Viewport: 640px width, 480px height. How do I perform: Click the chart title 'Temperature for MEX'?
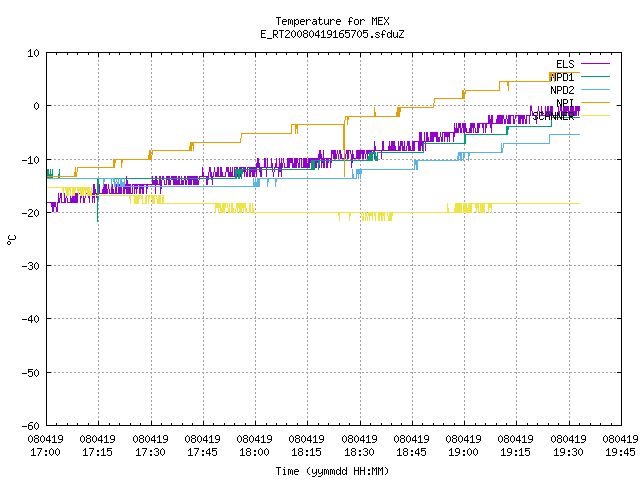pos(332,21)
